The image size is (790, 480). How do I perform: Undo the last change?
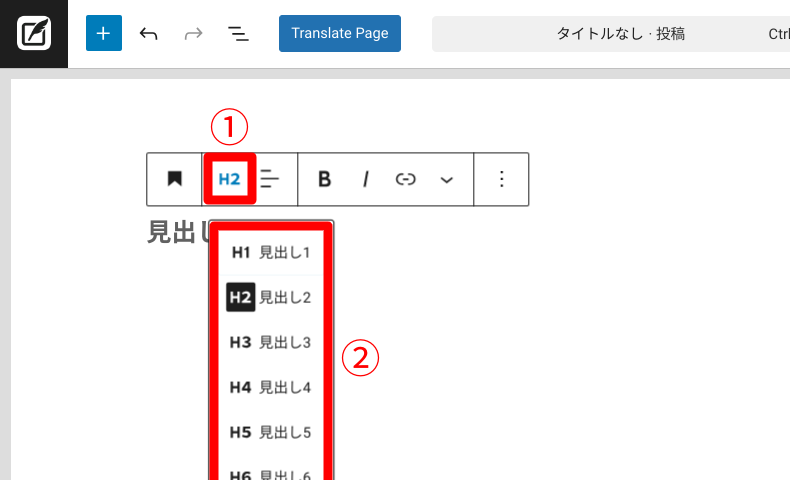coord(149,34)
